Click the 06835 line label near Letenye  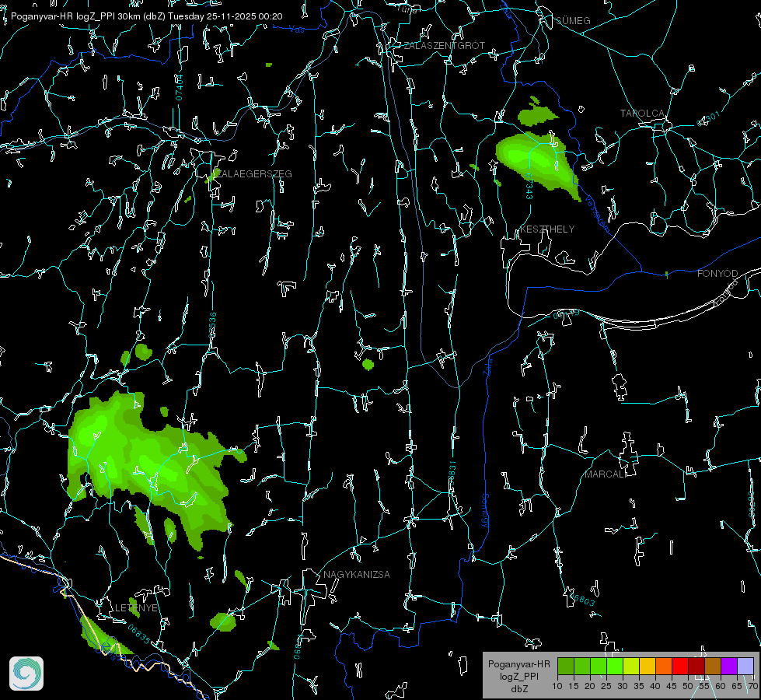[x=139, y=634]
